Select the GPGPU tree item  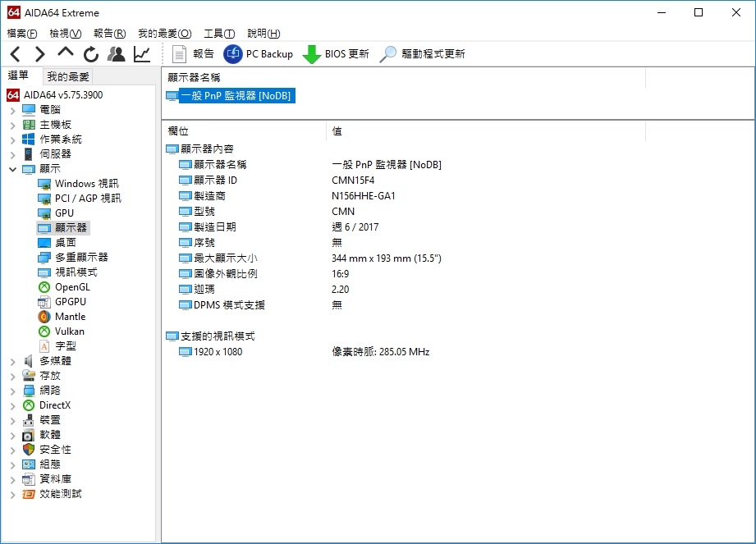pyautogui.click(x=62, y=302)
